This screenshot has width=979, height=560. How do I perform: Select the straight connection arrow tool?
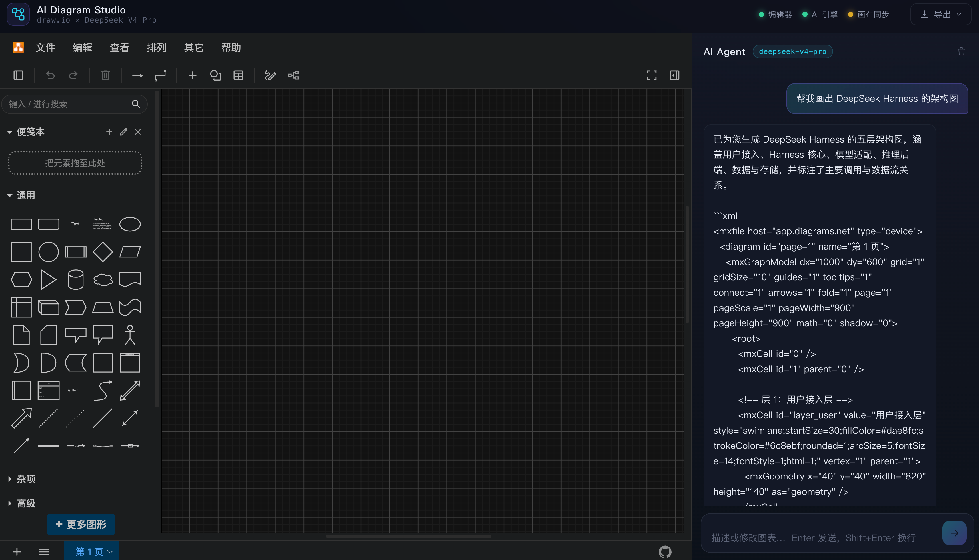pos(137,76)
